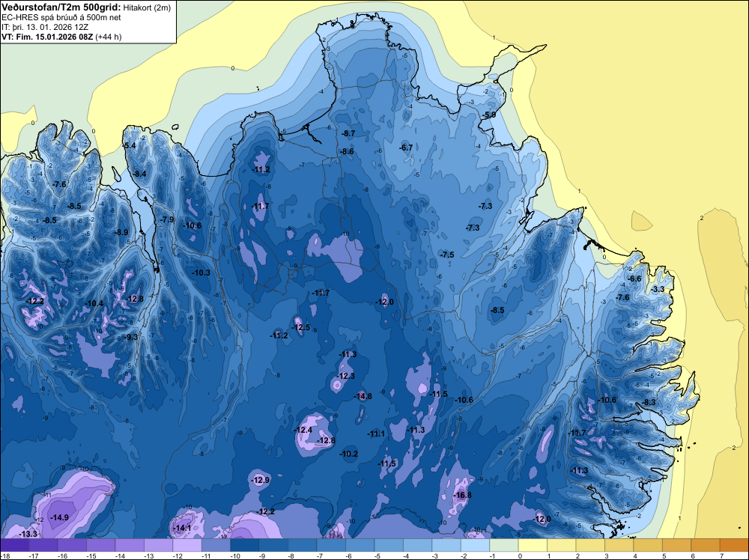Click the '-8.7' temperature value

coord(348,134)
